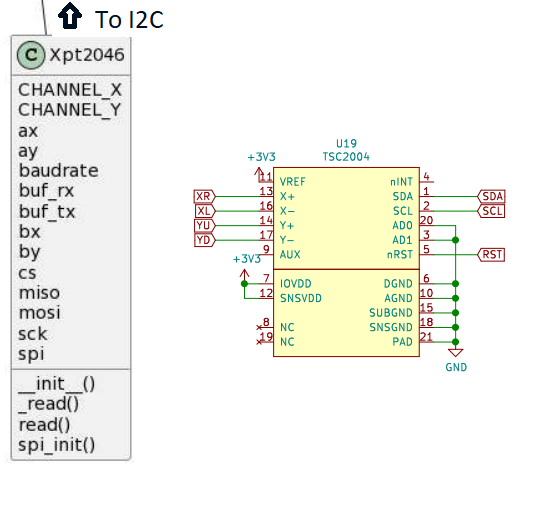Click the YD input label
534x528 pixels.
coord(205,240)
